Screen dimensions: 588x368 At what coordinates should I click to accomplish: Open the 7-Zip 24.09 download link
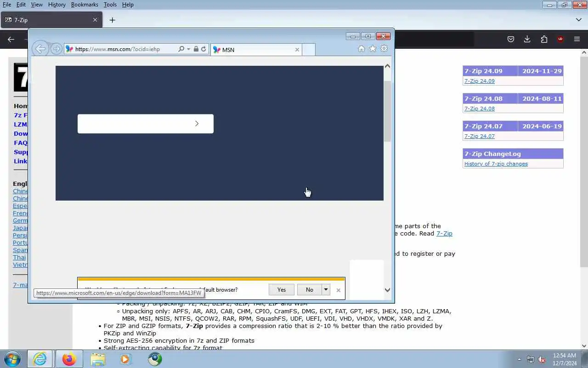(479, 81)
